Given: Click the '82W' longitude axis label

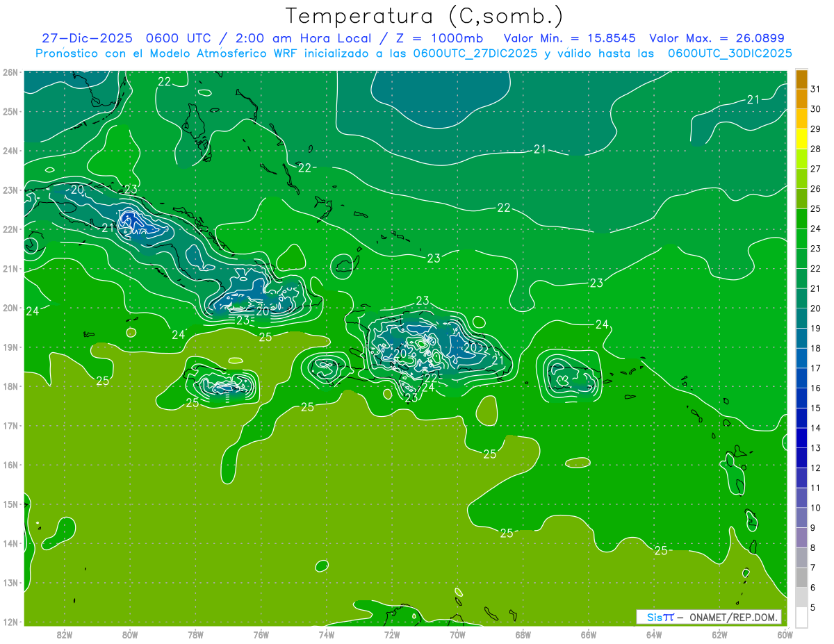Looking at the screenshot, I should pos(65,634).
